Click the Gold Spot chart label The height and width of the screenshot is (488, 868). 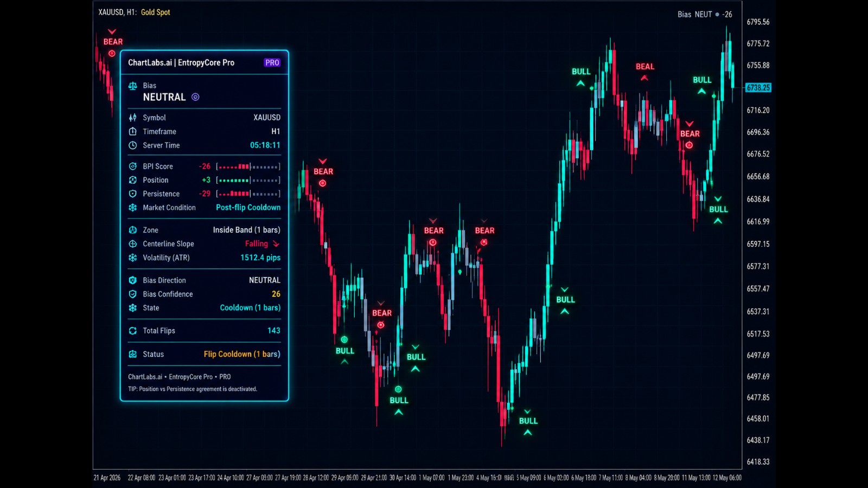point(156,12)
